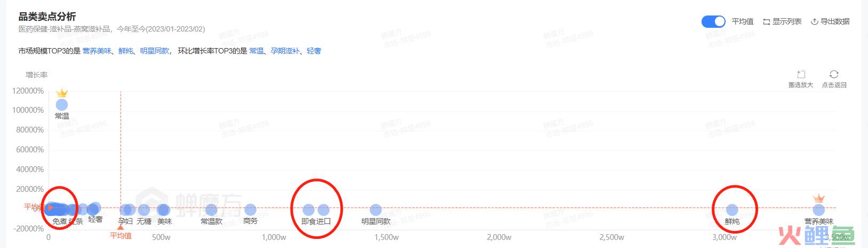
Task: Open the 明星同款 link in summary
Action: (155, 51)
